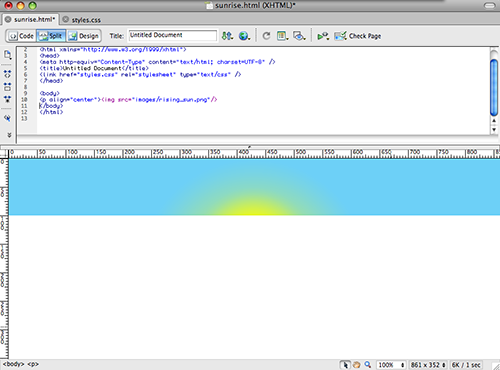Viewport: 500px width, 370px height.
Task: Switch to Code view
Action: [x=21, y=36]
